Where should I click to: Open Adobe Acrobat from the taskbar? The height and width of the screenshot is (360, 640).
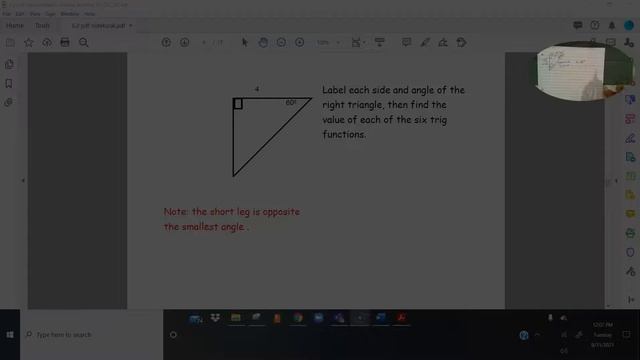coord(401,318)
